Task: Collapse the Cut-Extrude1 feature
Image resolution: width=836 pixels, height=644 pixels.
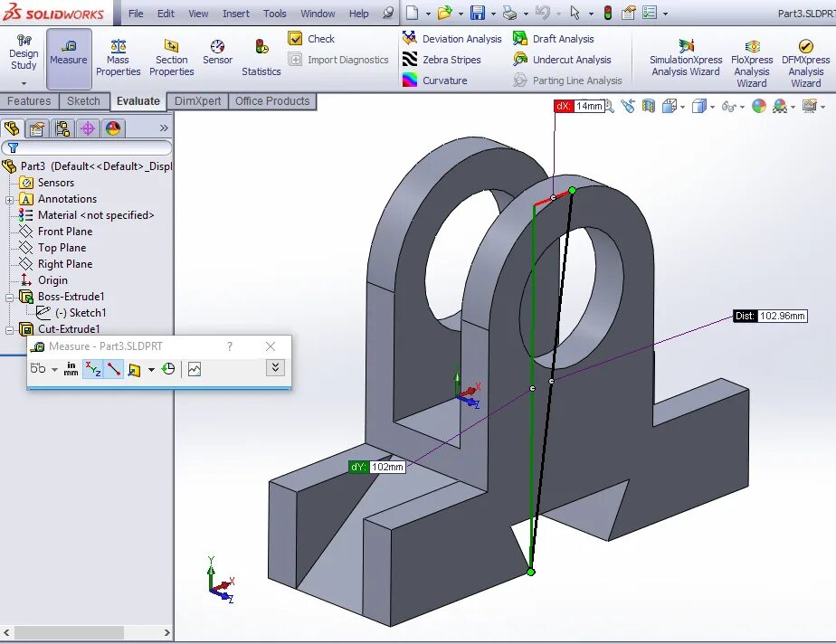Action: [x=9, y=330]
